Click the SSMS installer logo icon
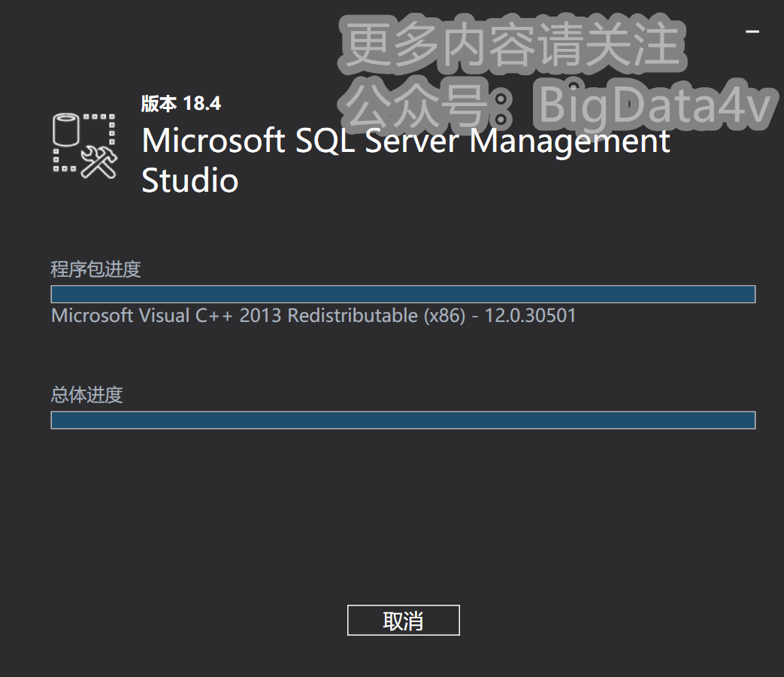Image resolution: width=784 pixels, height=677 pixels. (85, 145)
